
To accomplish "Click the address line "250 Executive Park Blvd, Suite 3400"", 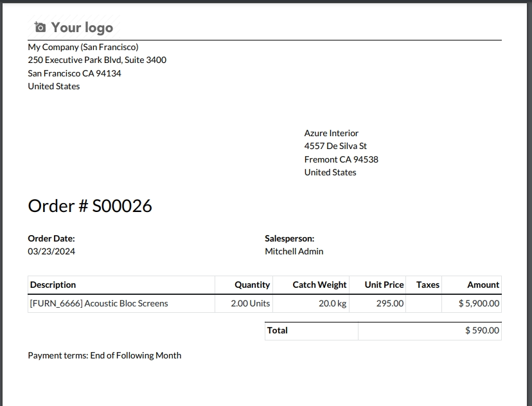I will tap(97, 60).
